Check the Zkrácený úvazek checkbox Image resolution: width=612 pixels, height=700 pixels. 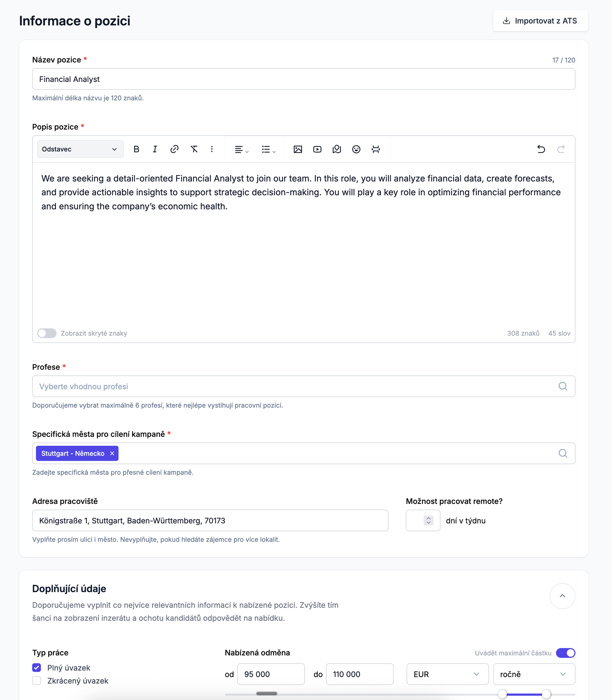pos(36,680)
